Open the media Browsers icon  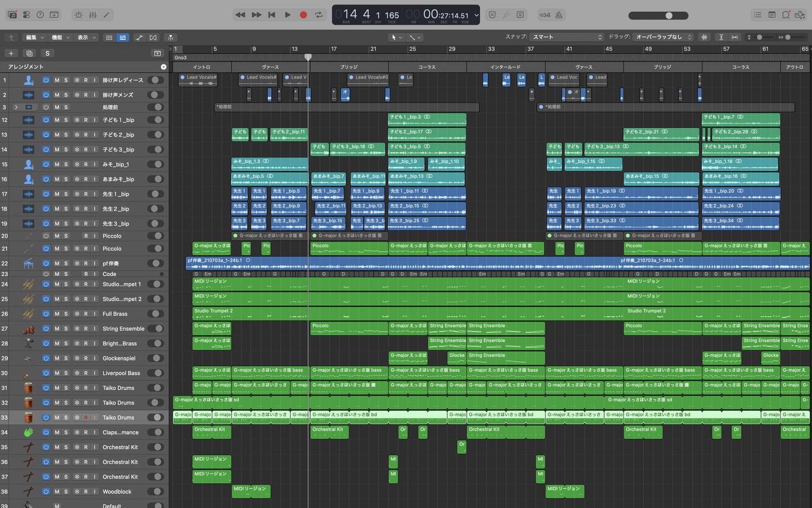(800, 15)
